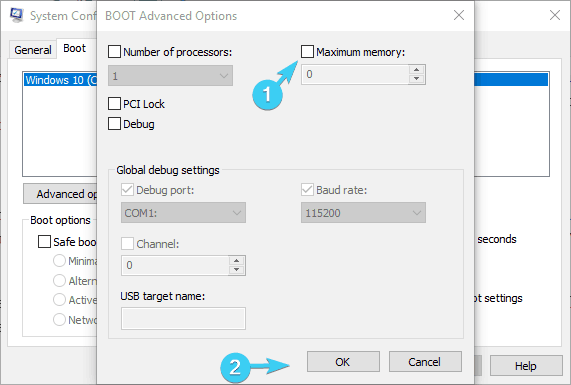Close the BOOT Advanced Options dialog

(459, 15)
